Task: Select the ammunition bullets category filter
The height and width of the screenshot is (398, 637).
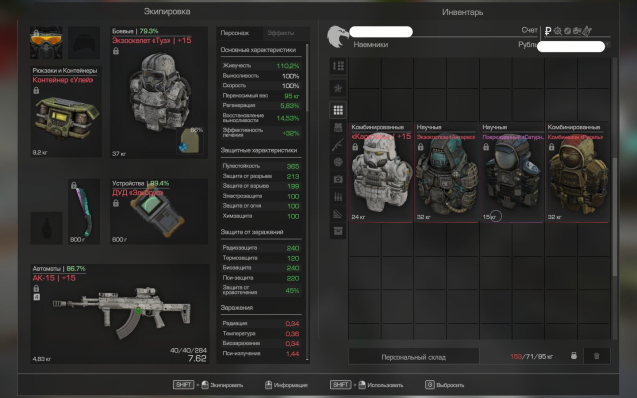Action: coord(338,197)
